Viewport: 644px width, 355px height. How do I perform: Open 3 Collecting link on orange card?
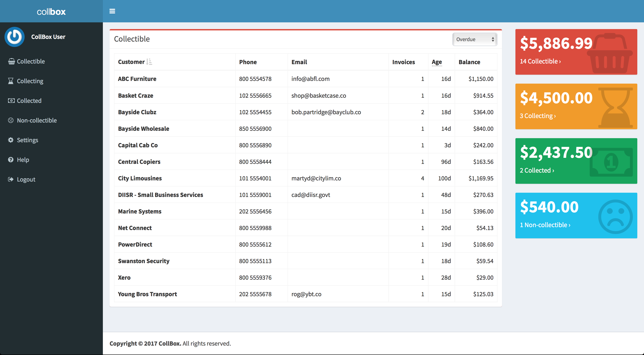point(538,116)
